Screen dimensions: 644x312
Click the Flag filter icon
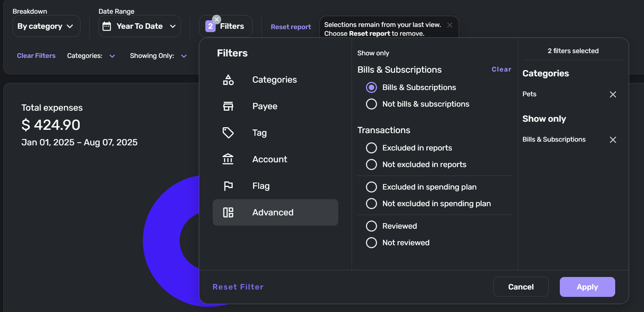(228, 186)
